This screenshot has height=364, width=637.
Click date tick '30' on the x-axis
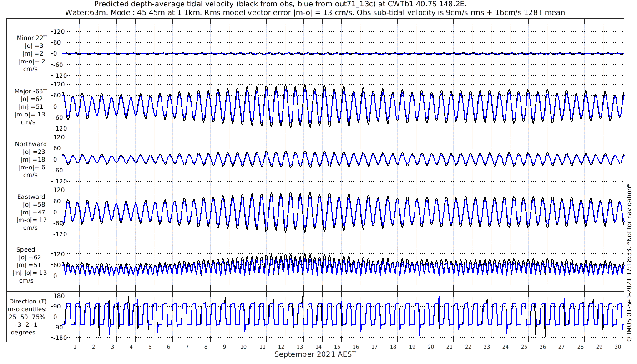[x=617, y=347]
